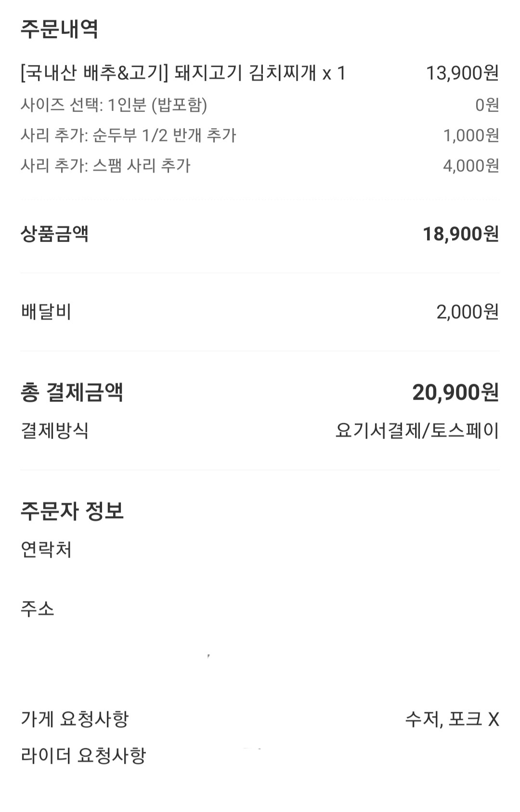520x812 pixels.
Task: Select the 총 결제금액 label
Action: (x=72, y=392)
